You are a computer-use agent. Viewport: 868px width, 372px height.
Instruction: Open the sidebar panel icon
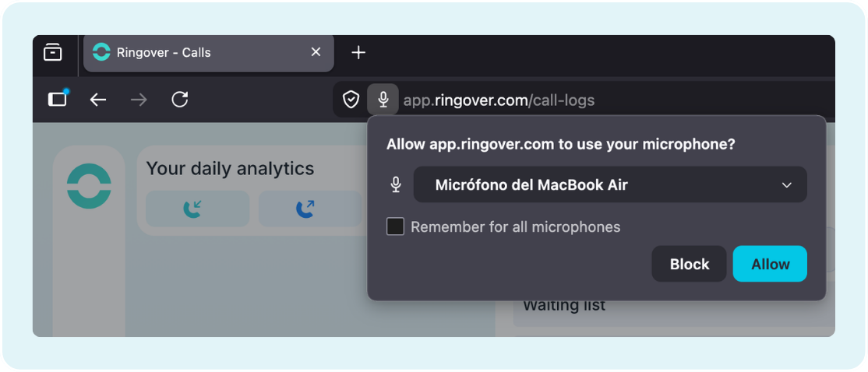coord(58,99)
